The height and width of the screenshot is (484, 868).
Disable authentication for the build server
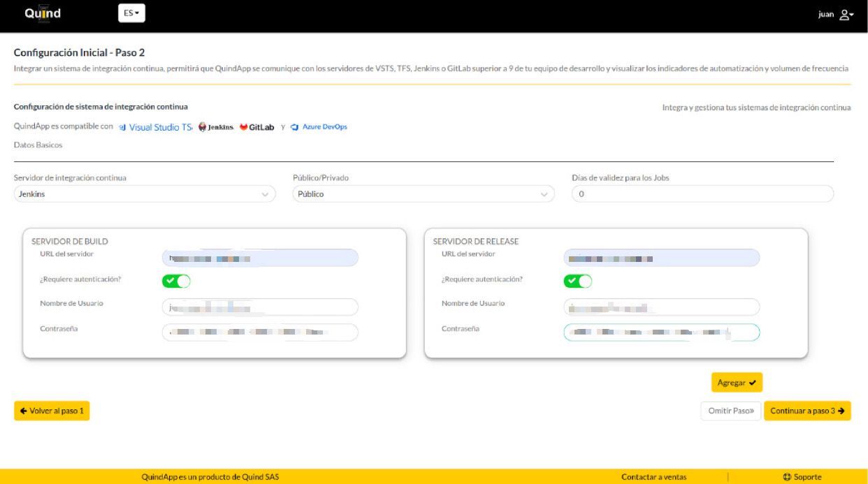(x=176, y=281)
